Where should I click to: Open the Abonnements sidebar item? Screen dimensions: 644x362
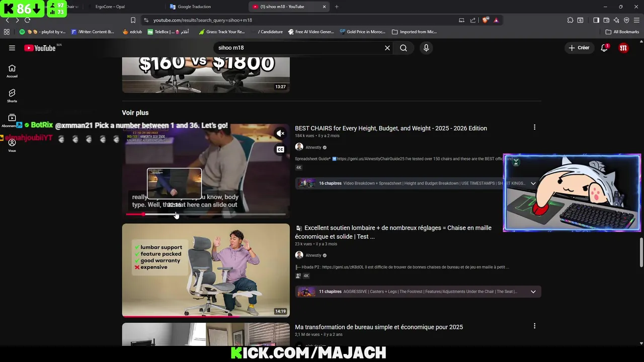point(12,121)
